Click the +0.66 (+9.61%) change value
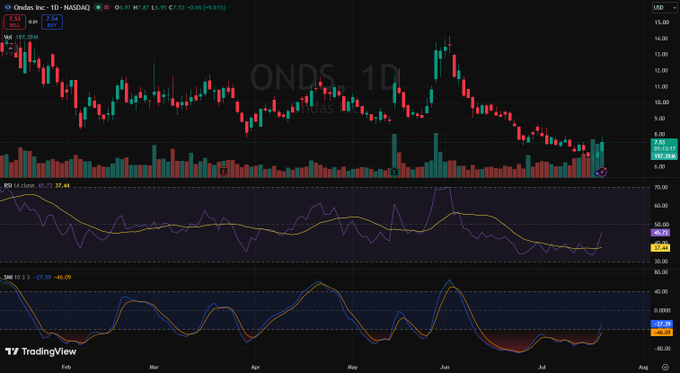This screenshot has height=373, width=680. [206, 7]
